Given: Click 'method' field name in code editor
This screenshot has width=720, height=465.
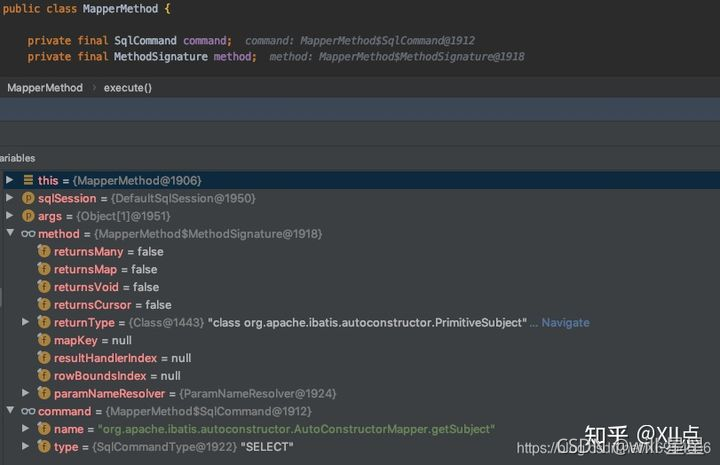Looking at the screenshot, I should coord(232,56).
